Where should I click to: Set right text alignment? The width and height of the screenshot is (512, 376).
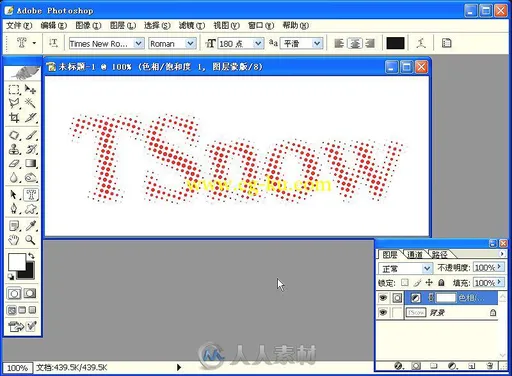pyautogui.click(x=370, y=43)
